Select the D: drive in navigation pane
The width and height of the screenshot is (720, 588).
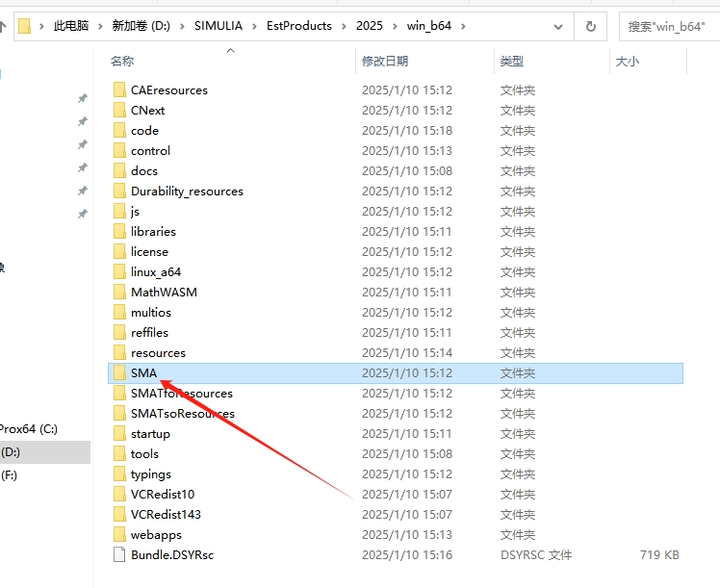coord(12,451)
